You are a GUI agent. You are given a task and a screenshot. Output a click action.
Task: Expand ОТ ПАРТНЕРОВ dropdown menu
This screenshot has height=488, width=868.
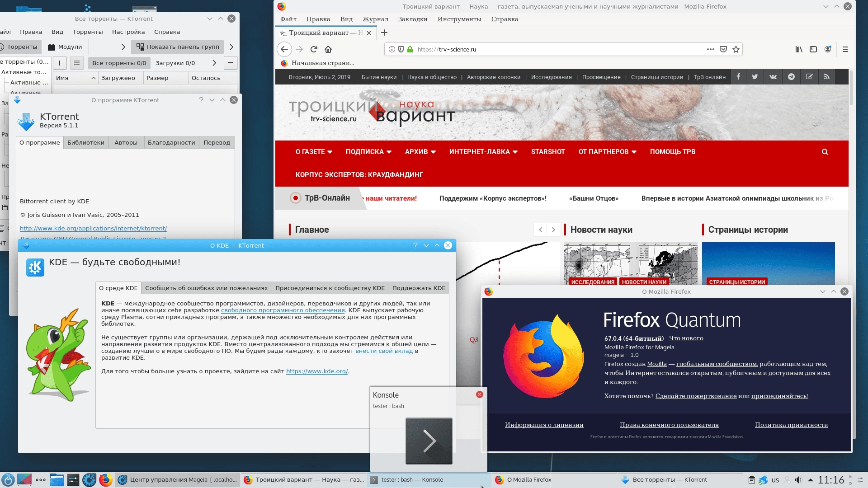tap(608, 152)
